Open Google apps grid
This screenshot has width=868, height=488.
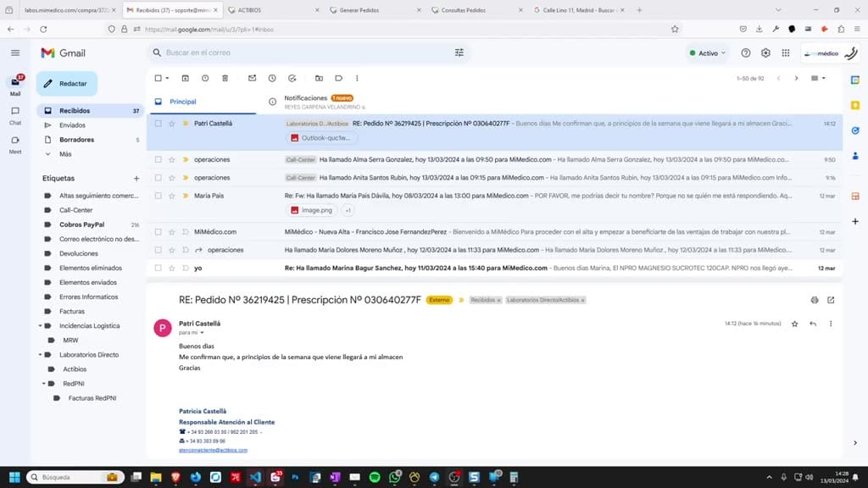tap(786, 53)
